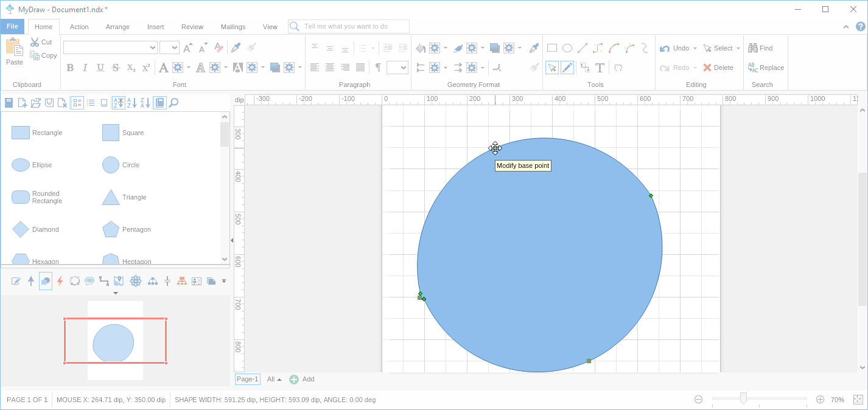Expand the Select options dropdown
Viewport: 868px width, 410px height.
738,48
